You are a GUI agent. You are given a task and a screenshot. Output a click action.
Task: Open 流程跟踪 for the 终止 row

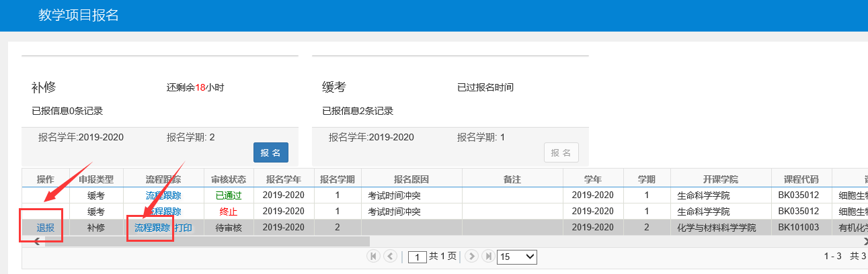[x=163, y=212]
